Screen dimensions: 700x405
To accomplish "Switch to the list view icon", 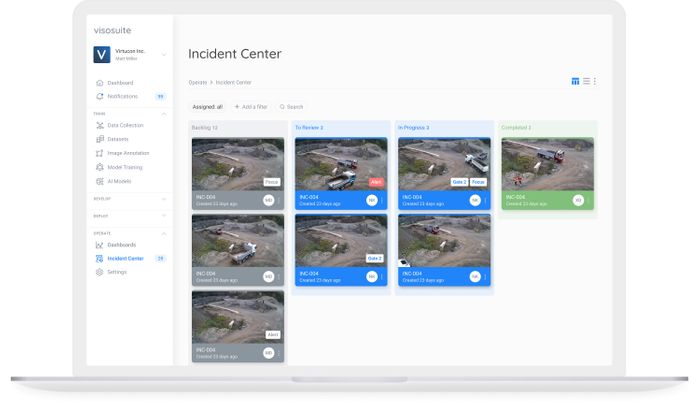I will coord(586,81).
